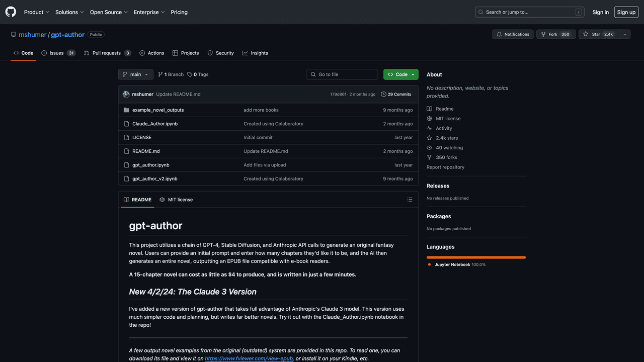The width and height of the screenshot is (644, 362).
Task: Open commit hash 179d86f
Action: click(338, 95)
